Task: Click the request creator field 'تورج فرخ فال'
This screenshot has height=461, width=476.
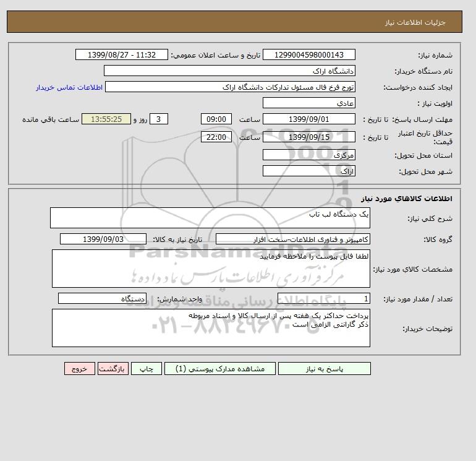Action: point(230,87)
